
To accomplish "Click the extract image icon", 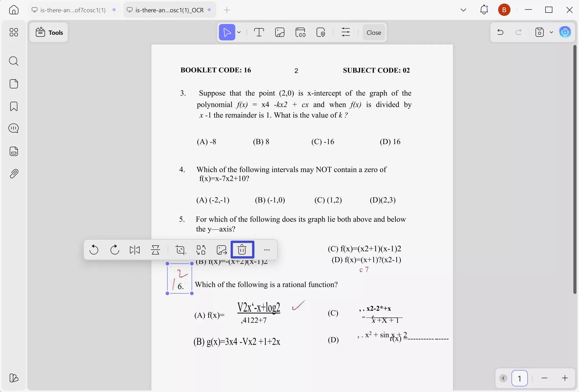I will click(221, 250).
